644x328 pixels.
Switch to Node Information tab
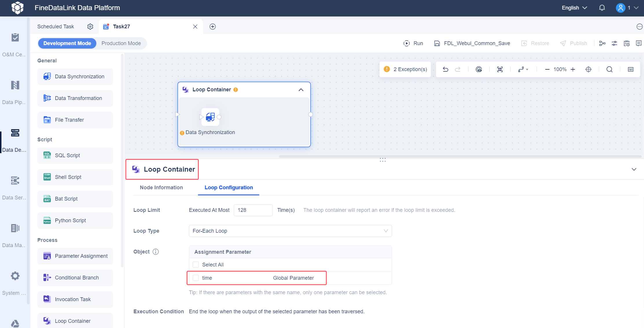(161, 188)
